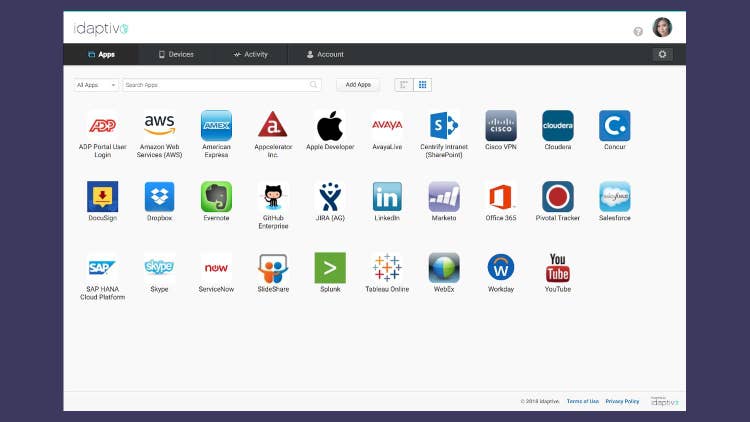Open the Cloudera app
Viewport: 750px width, 422px height.
tap(558, 126)
